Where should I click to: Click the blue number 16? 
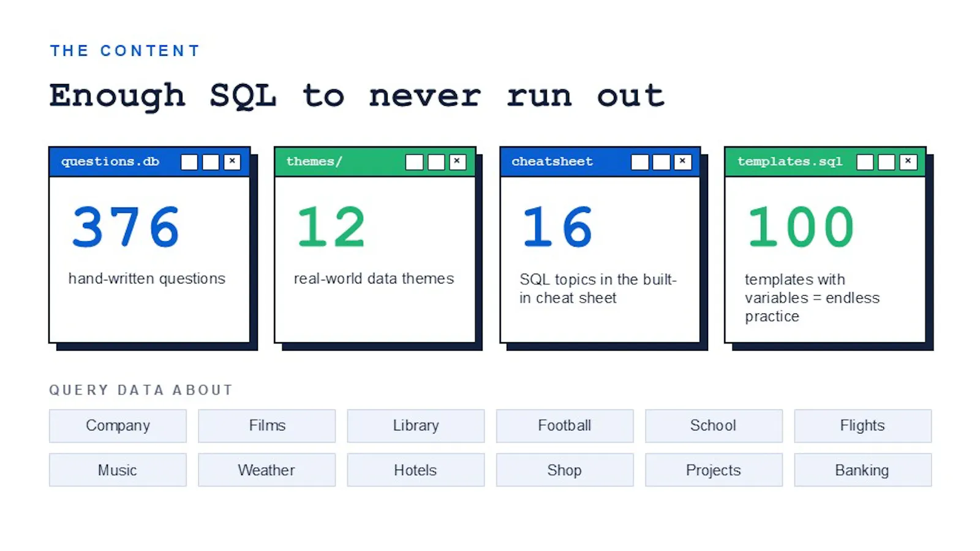557,227
